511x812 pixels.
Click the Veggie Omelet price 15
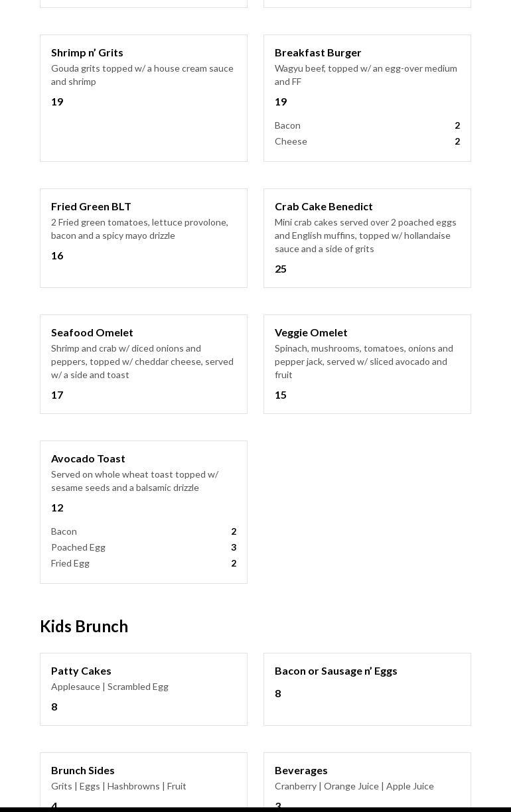pos(281,395)
